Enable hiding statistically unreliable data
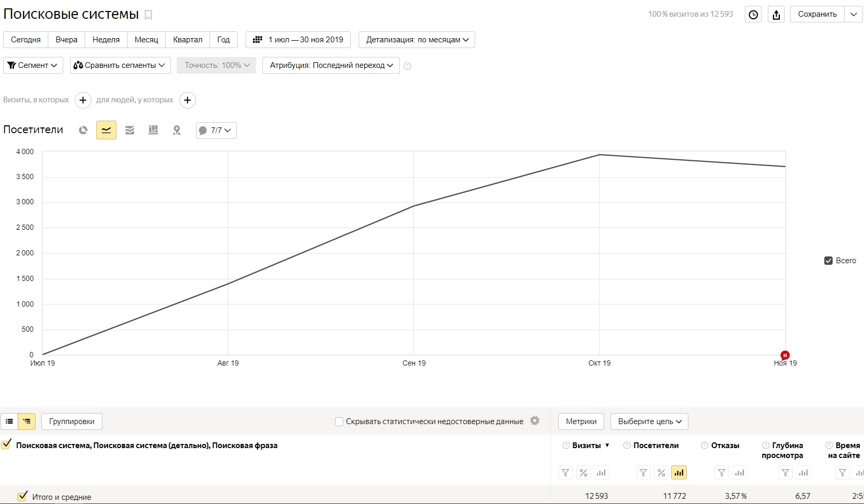The height and width of the screenshot is (504, 864). (339, 421)
